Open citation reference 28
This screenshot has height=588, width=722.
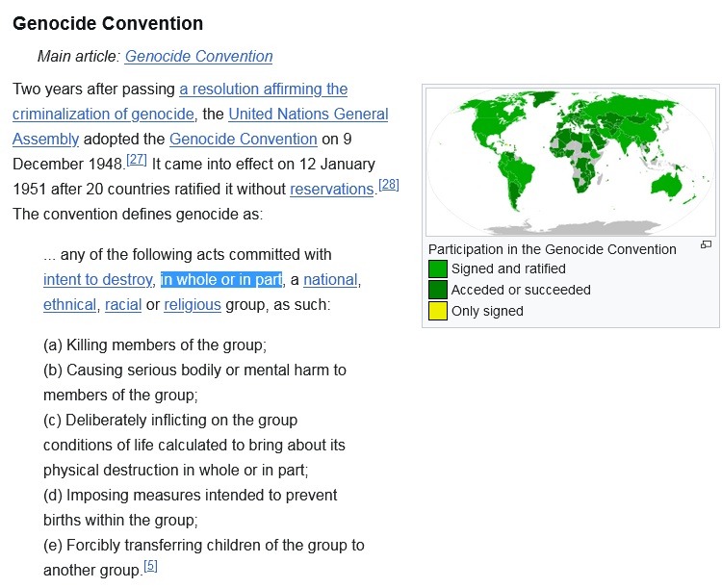point(389,184)
